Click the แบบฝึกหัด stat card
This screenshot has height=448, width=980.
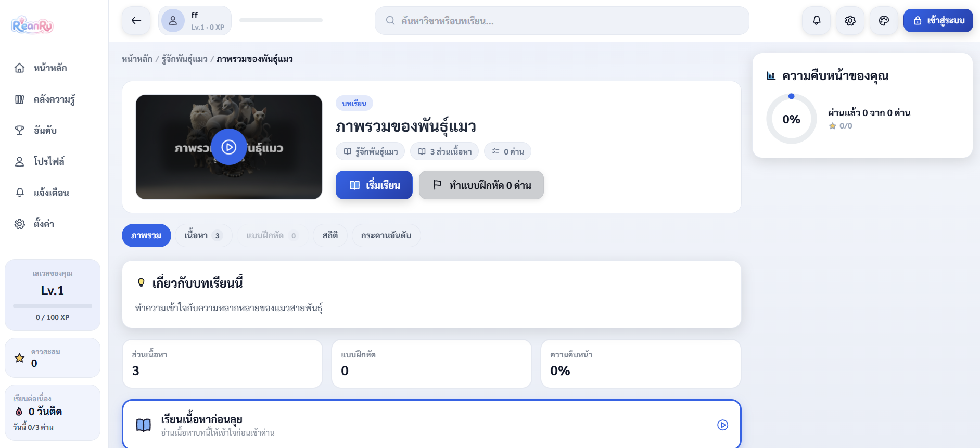[432, 364]
